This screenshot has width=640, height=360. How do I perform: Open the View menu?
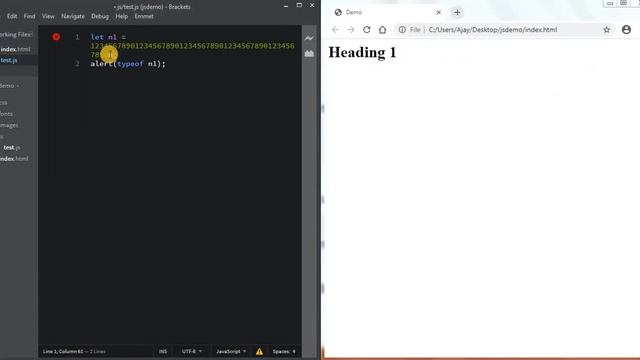point(48,16)
